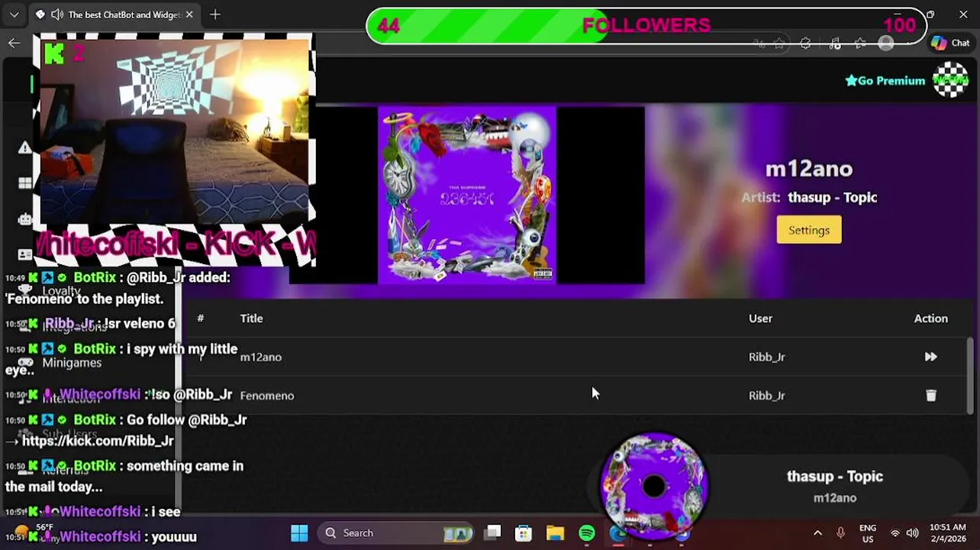This screenshot has width=980, height=550.
Task: Click the User column header
Action: [x=760, y=319]
